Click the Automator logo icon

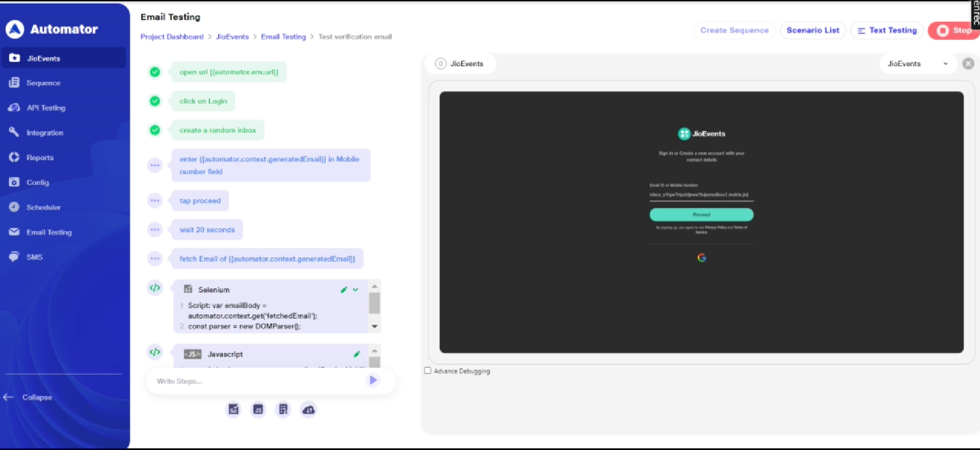click(x=15, y=29)
